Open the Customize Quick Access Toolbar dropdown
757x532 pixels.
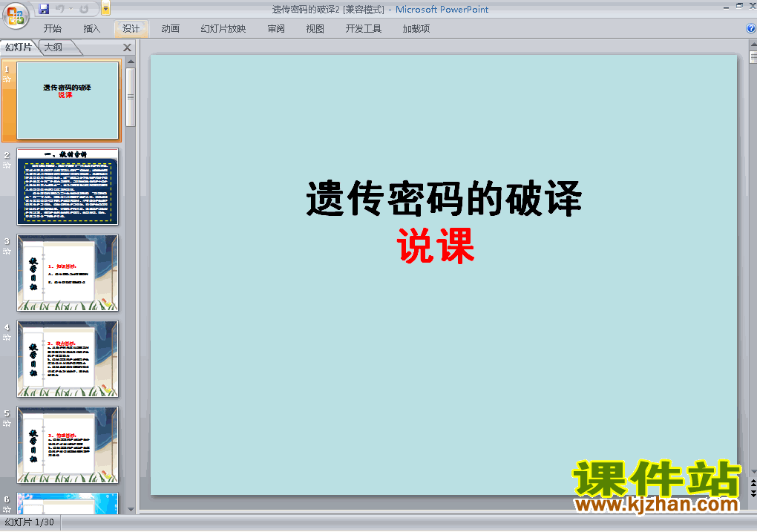[105, 8]
